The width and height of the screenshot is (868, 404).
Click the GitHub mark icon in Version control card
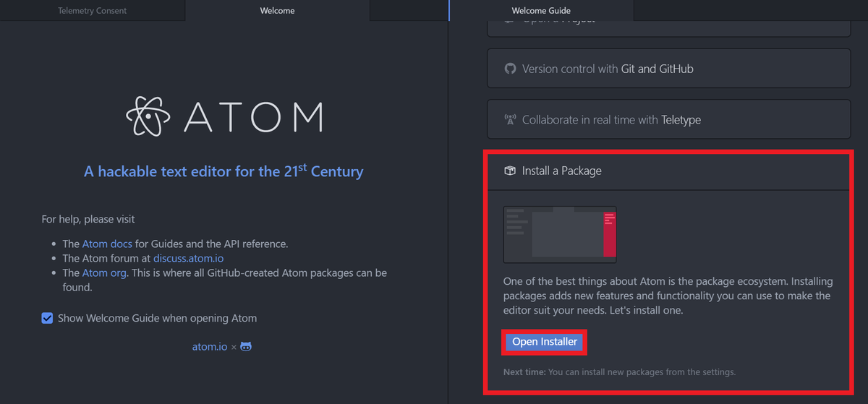coord(510,69)
